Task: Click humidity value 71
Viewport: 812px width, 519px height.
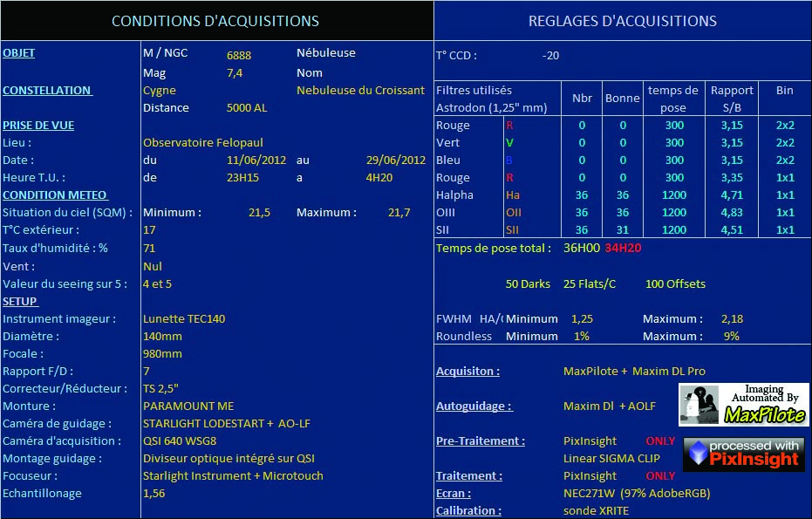Action: (x=149, y=248)
